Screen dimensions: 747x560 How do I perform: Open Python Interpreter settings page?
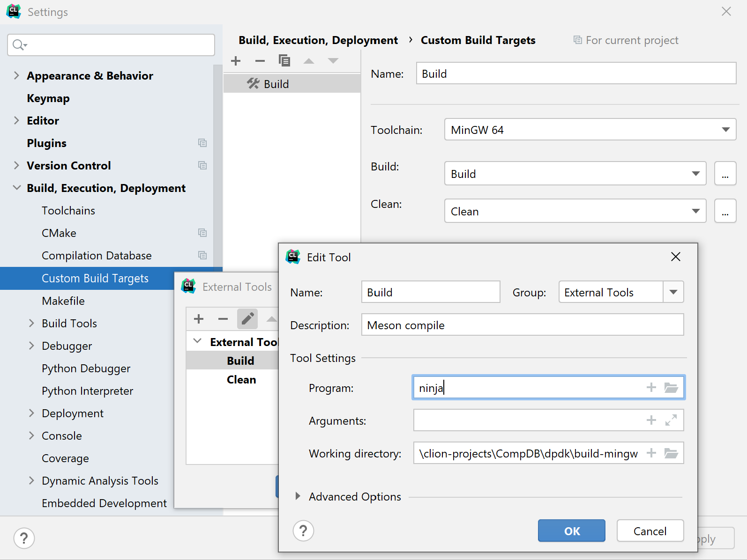(87, 391)
